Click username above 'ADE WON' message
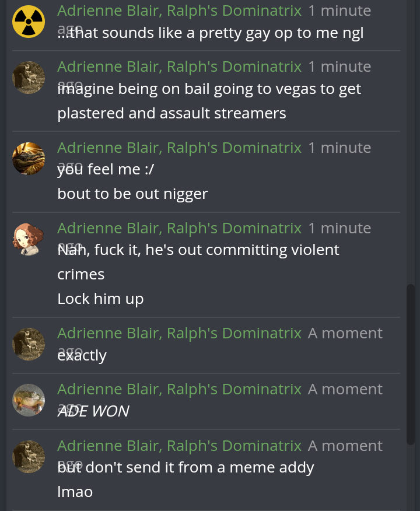The width and height of the screenshot is (420, 511). coord(179,388)
